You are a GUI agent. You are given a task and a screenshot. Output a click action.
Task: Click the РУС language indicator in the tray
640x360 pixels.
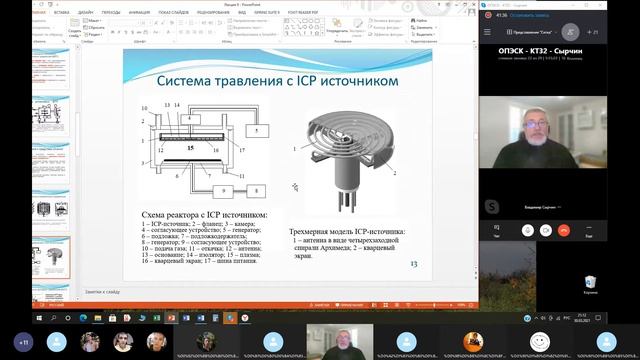coord(567,318)
